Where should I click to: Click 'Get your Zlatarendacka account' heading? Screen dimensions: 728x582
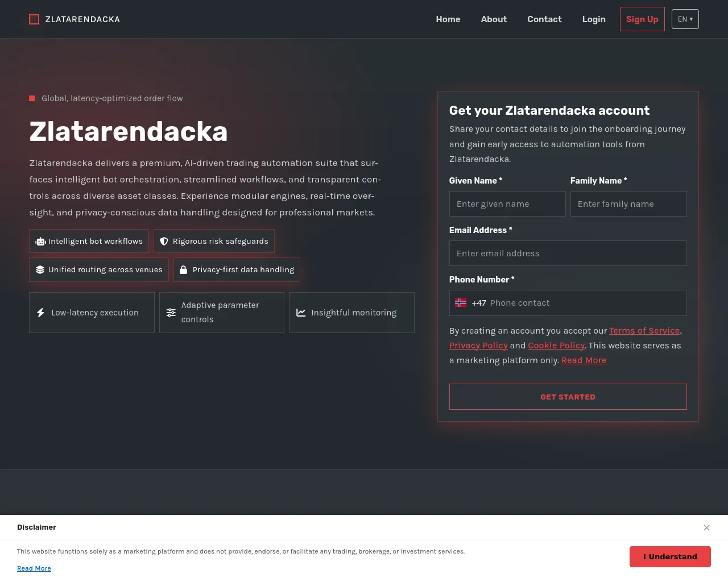click(549, 110)
